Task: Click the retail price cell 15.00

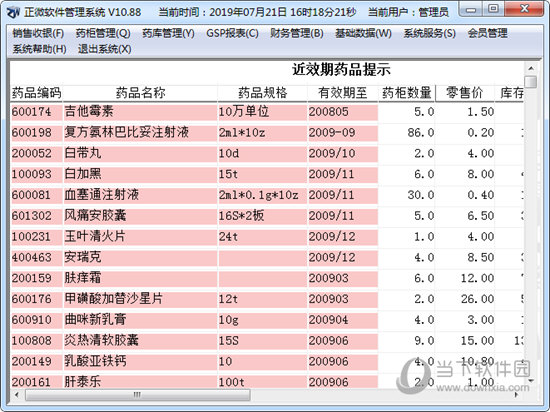Action: point(465,341)
